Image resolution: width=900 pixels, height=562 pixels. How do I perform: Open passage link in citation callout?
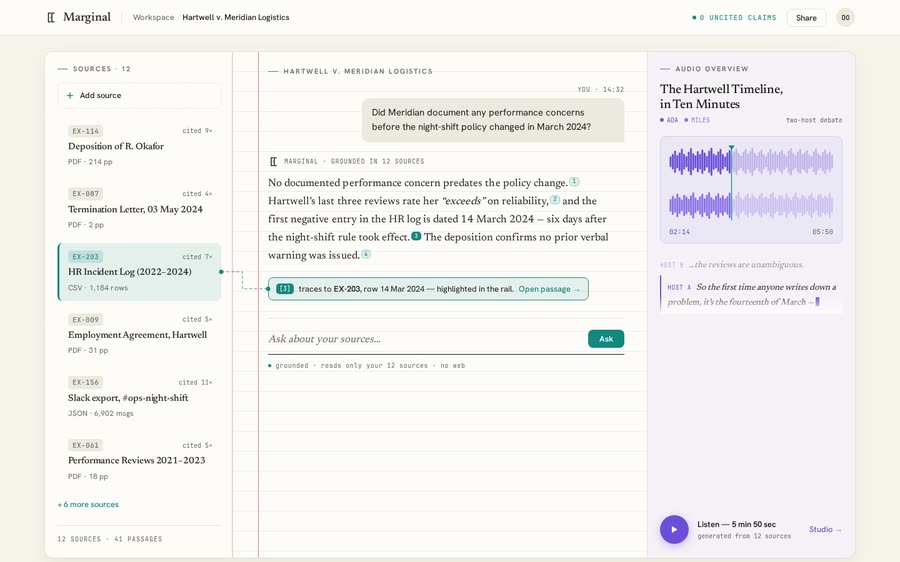[x=549, y=289]
